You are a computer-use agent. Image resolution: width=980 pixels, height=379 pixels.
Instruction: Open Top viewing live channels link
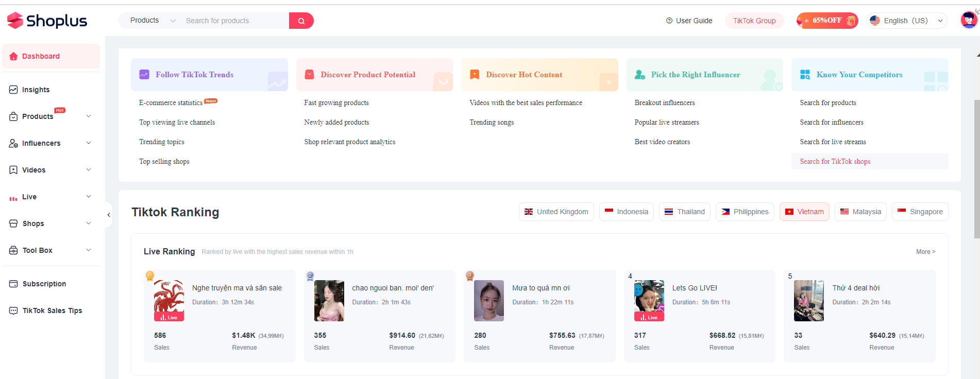(177, 123)
